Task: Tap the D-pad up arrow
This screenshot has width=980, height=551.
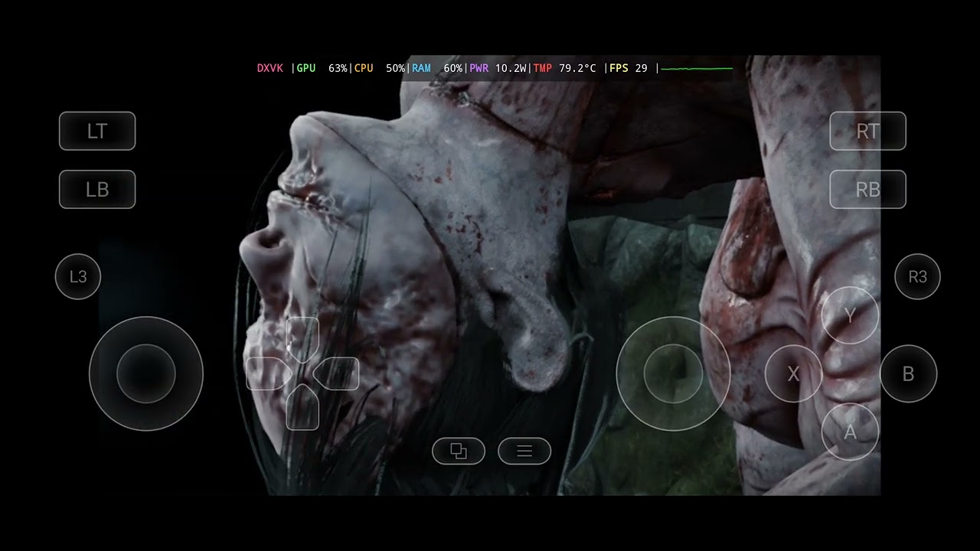Action: tap(302, 338)
